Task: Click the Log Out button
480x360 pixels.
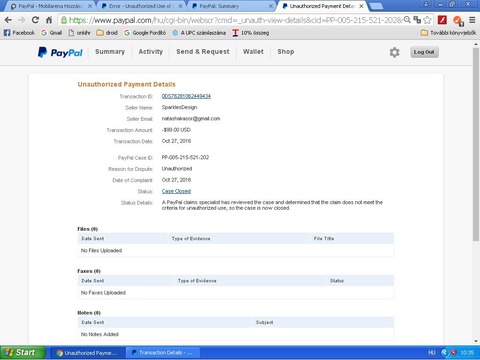Action: click(424, 52)
